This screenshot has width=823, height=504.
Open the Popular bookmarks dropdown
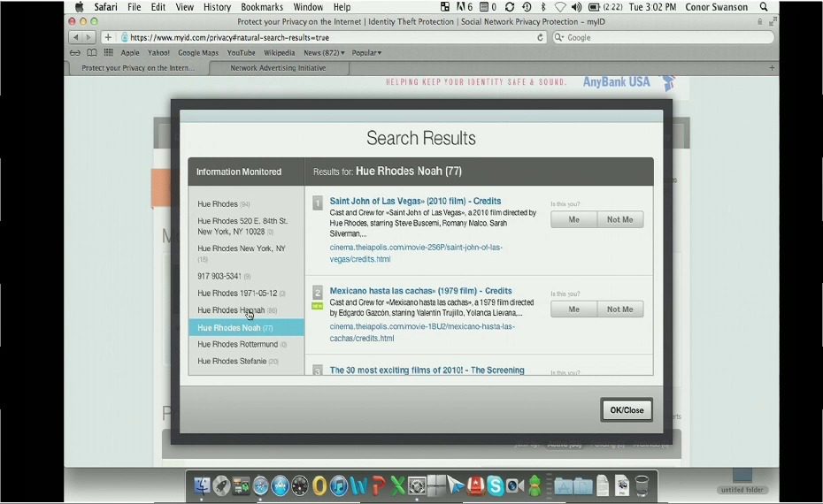click(x=366, y=52)
